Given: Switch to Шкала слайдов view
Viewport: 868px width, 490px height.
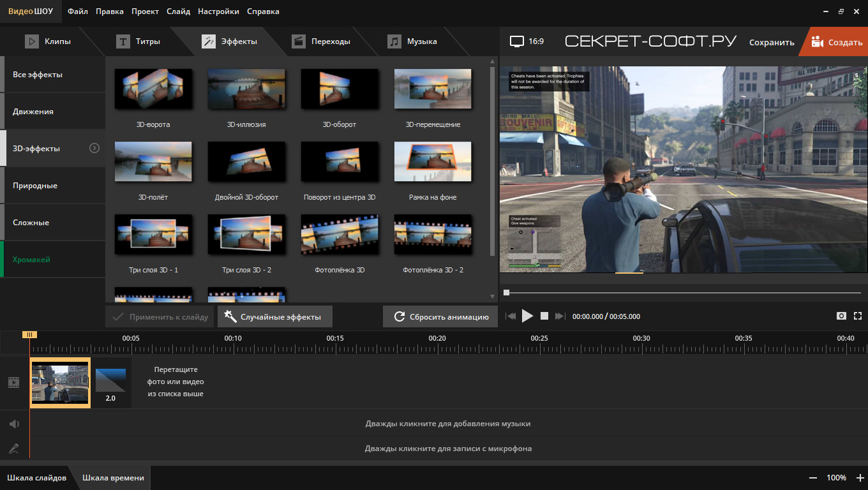Looking at the screenshot, I should point(36,477).
